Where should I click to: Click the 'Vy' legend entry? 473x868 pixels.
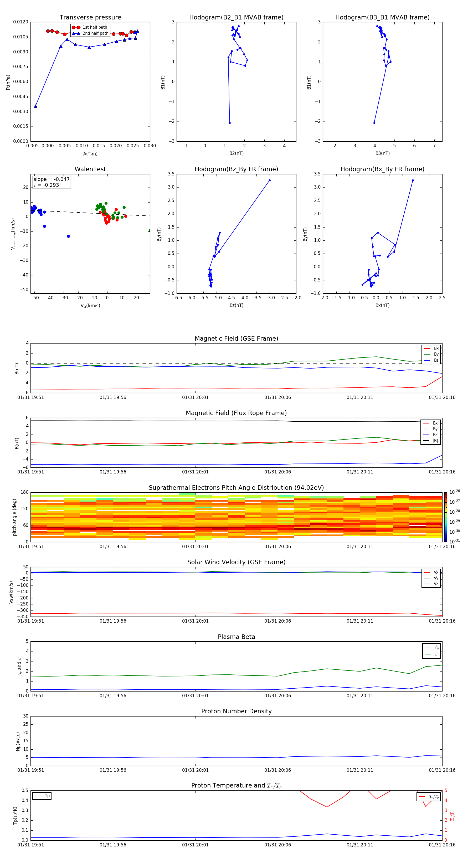431,578
